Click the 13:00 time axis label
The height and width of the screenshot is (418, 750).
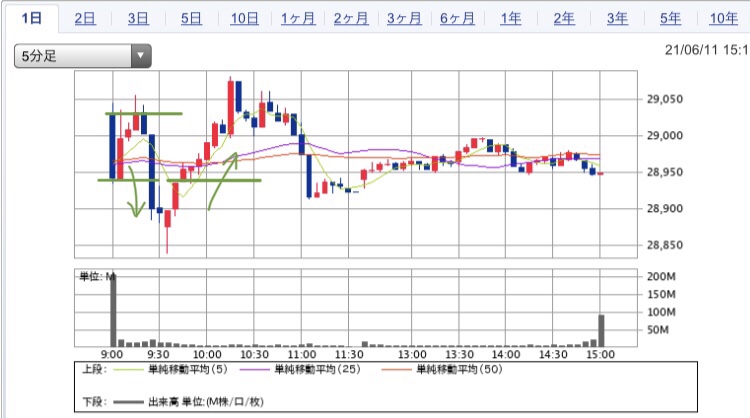tap(412, 354)
